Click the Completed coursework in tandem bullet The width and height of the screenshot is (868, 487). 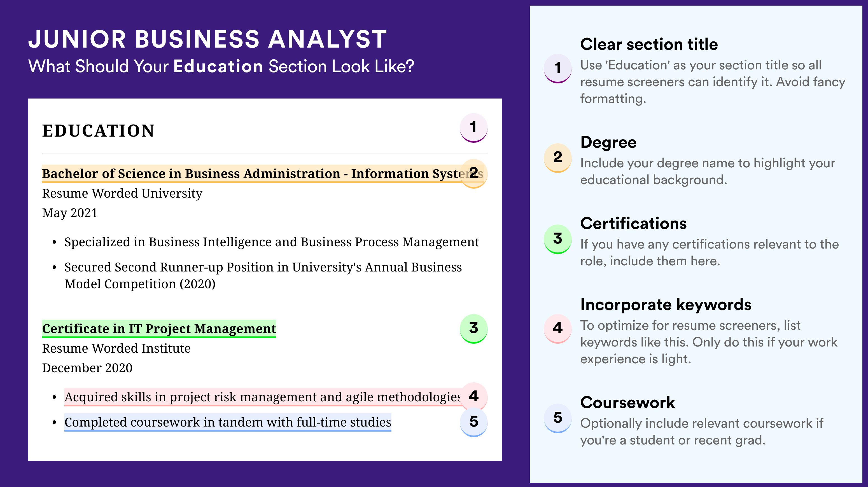coord(228,422)
